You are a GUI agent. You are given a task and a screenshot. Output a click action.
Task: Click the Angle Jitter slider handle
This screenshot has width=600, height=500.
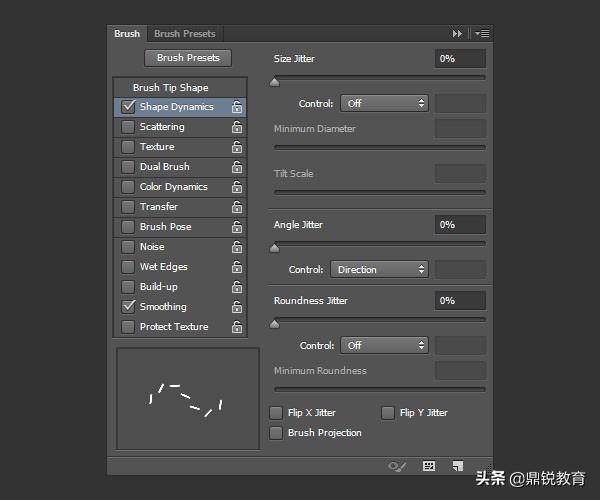pos(274,248)
